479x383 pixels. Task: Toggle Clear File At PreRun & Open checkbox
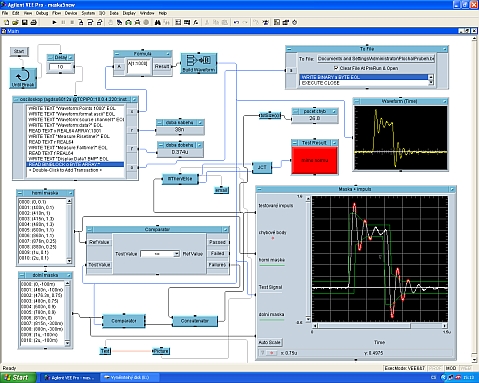(x=336, y=68)
